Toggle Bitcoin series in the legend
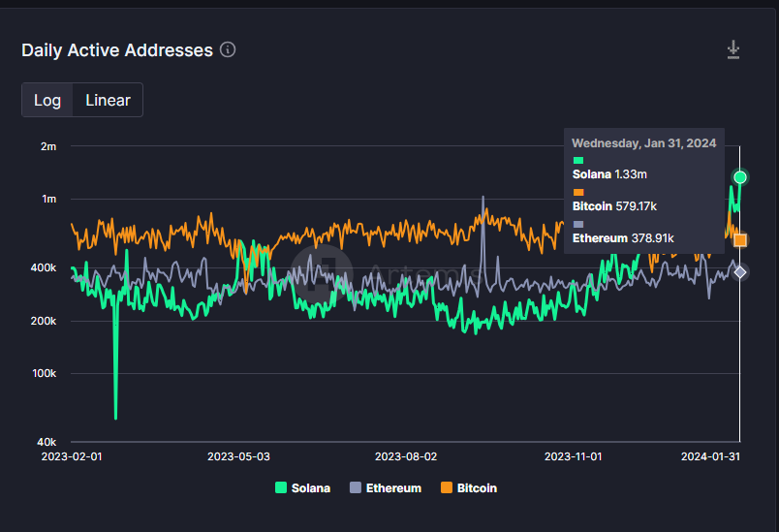The height and width of the screenshot is (532, 779). [469, 488]
